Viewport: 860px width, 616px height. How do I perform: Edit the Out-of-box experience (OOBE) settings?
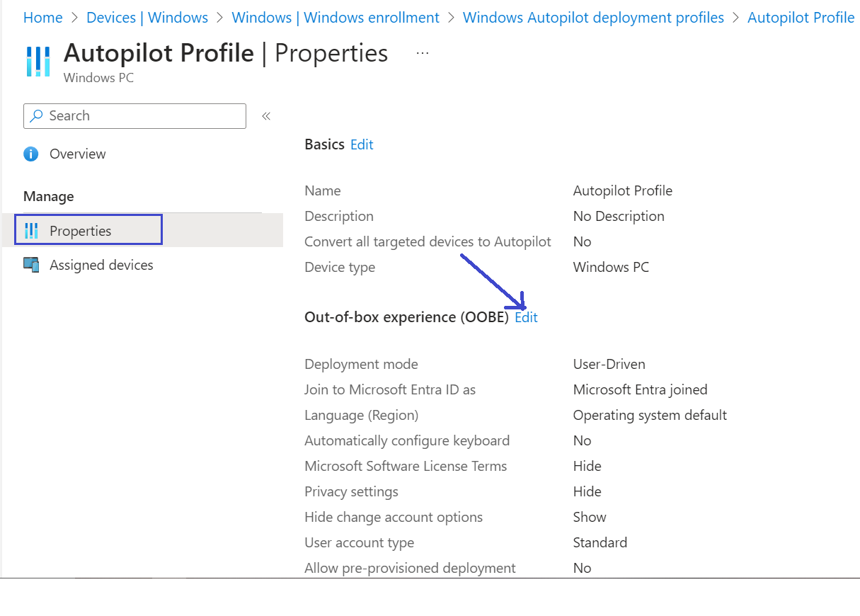pyautogui.click(x=526, y=317)
